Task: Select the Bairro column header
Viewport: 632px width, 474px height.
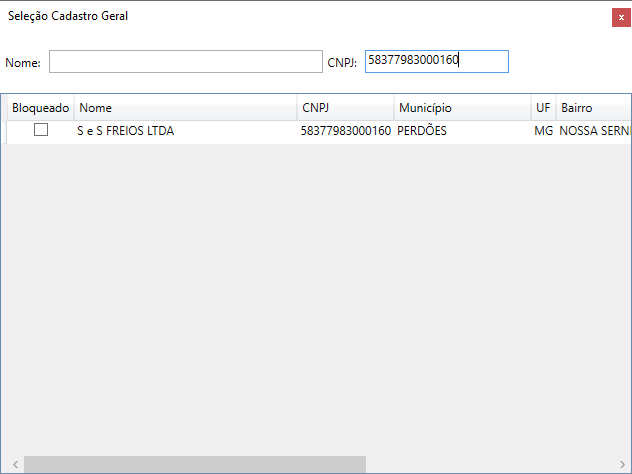Action: [592, 107]
